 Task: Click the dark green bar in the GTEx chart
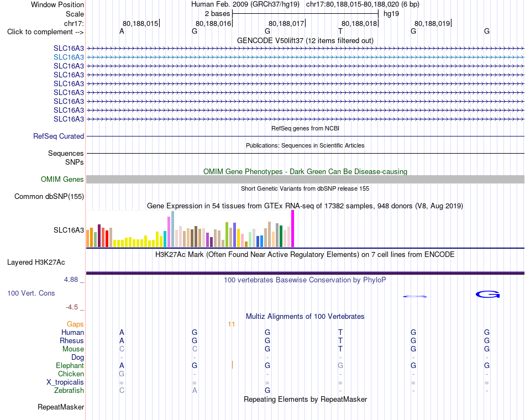(281, 237)
